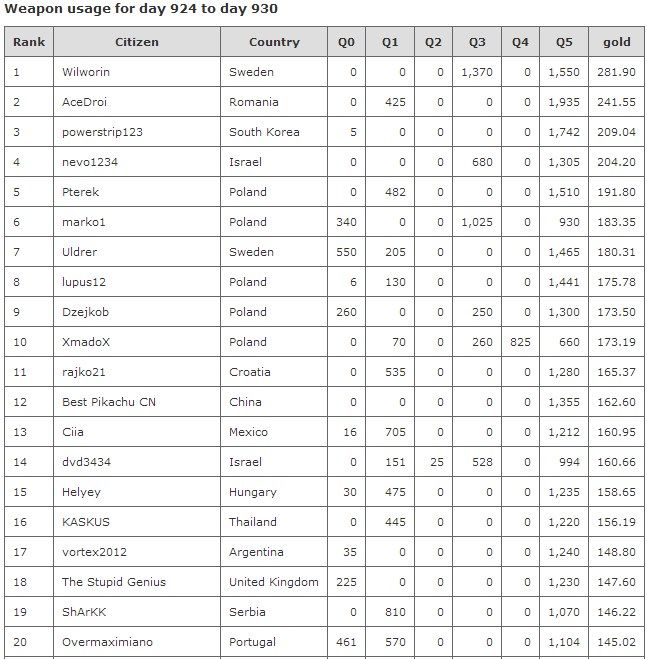The image size is (647, 659).
Task: Open citizen Wilworin's name
Action: (x=84, y=72)
